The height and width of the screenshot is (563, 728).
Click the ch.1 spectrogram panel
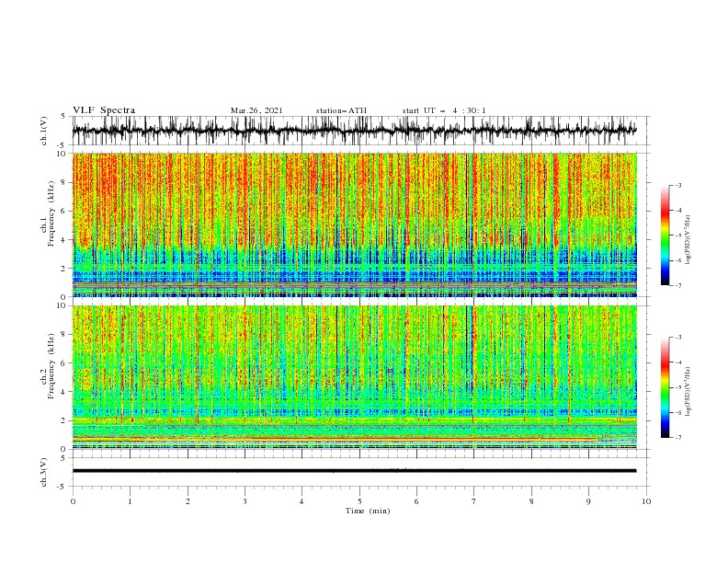[x=354, y=224]
